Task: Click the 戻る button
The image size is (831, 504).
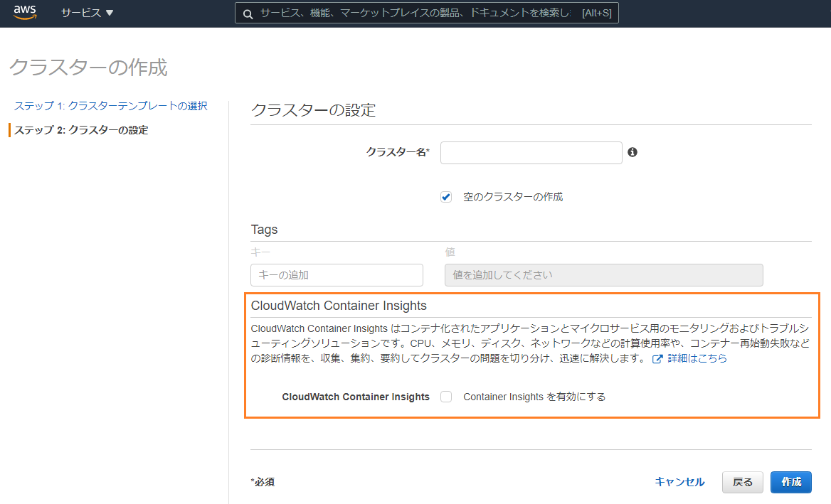Action: pyautogui.click(x=743, y=482)
